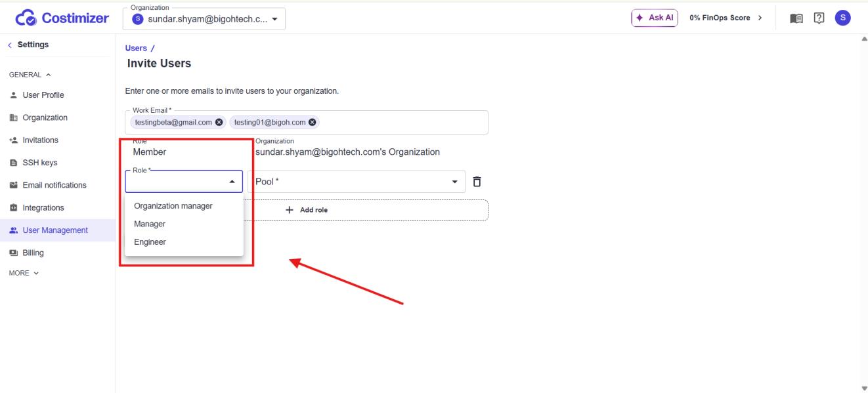Open the 0% FinOps Score details
868x393 pixels.
726,18
